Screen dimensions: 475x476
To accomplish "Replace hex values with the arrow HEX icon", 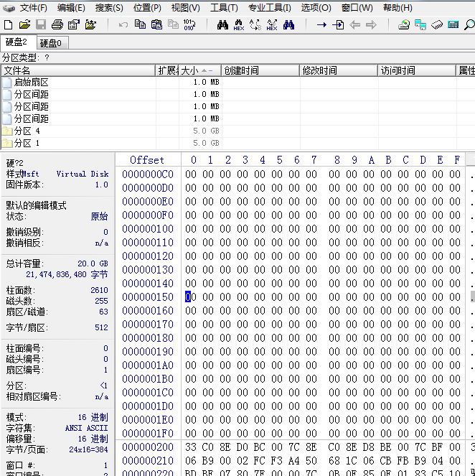I will tap(272, 24).
